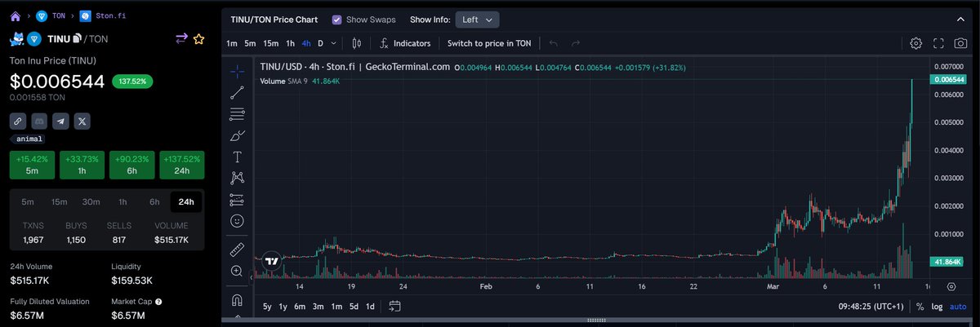980x327 pixels.
Task: Open the Market Cap info tooltip icon
Action: tap(159, 302)
